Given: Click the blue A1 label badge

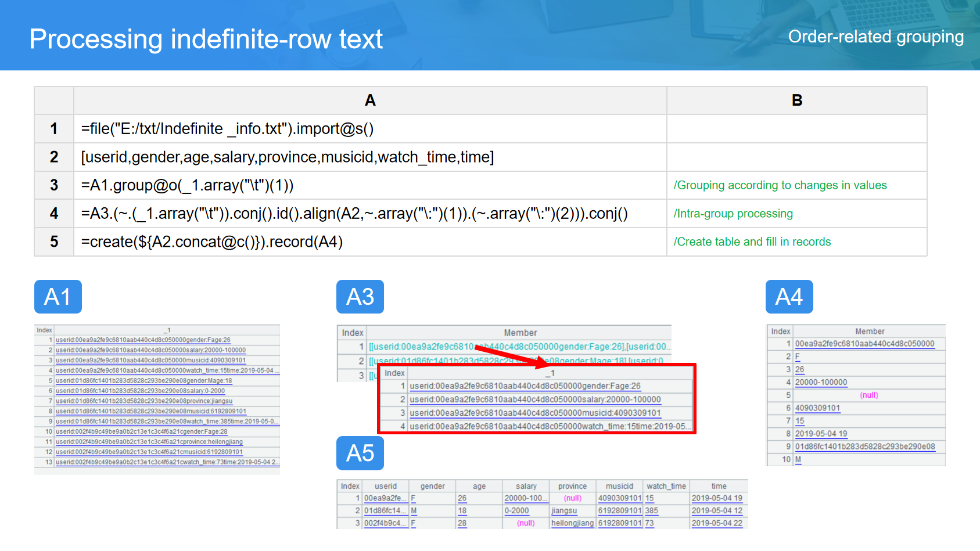Looking at the screenshot, I should (x=58, y=297).
